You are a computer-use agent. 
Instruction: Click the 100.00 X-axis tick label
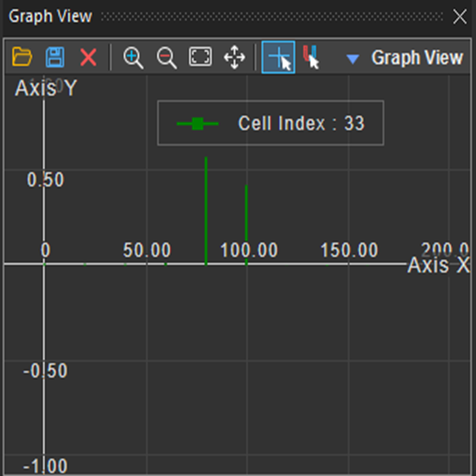tap(249, 250)
